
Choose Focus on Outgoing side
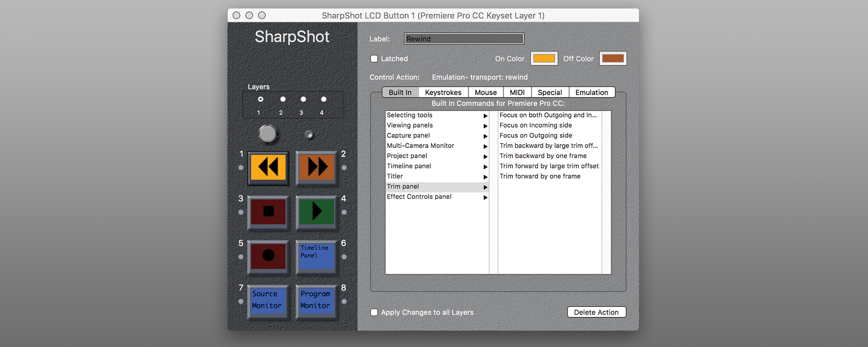pyautogui.click(x=536, y=135)
